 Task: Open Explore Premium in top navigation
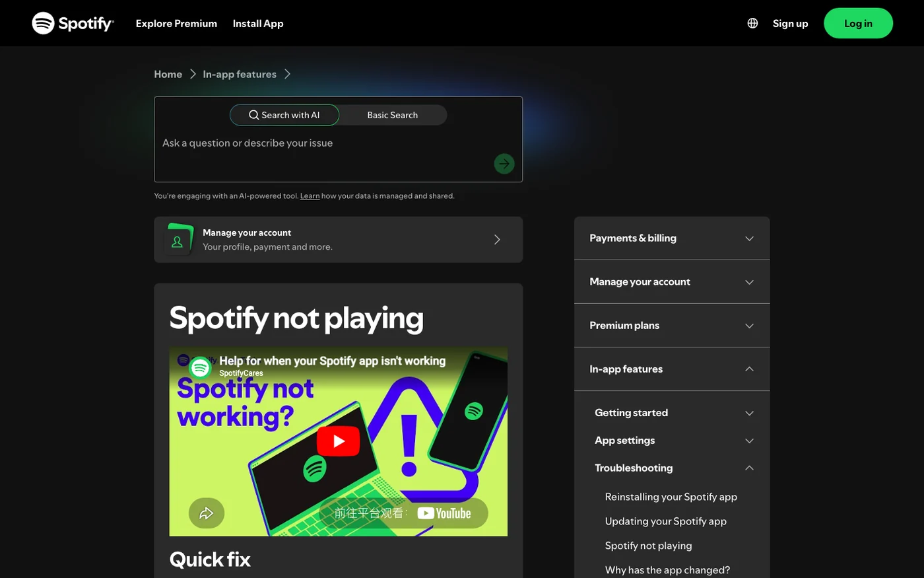pyautogui.click(x=176, y=23)
